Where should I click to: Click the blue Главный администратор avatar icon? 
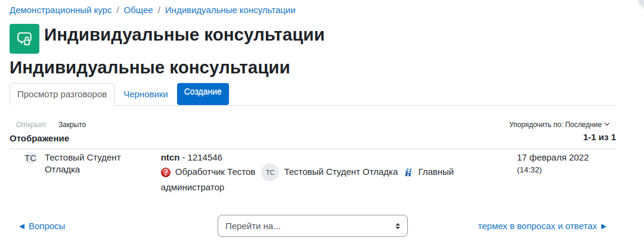pyautogui.click(x=408, y=172)
